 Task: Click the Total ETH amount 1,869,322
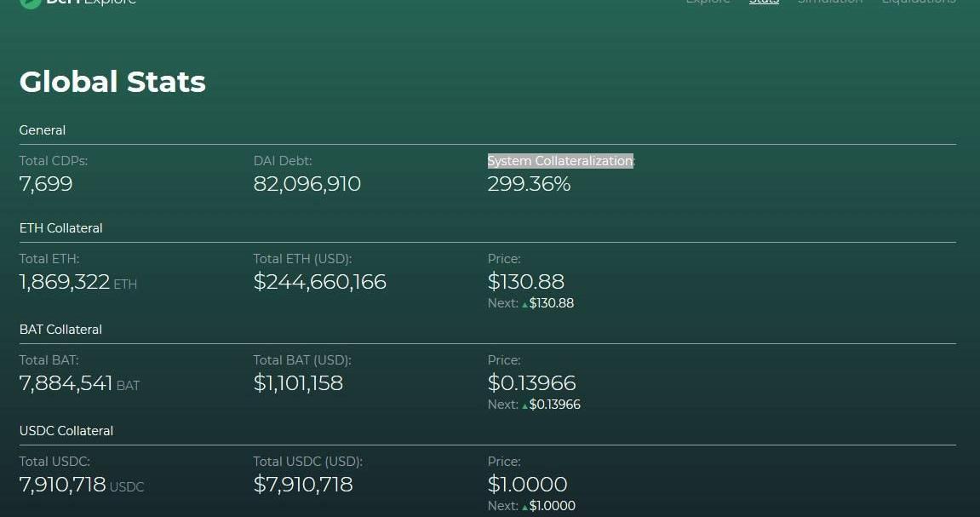coord(65,282)
